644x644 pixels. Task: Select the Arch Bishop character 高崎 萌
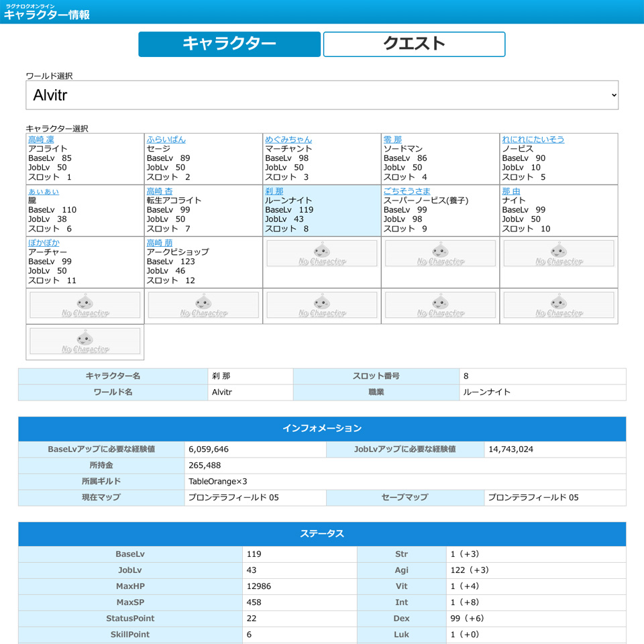pos(160,243)
